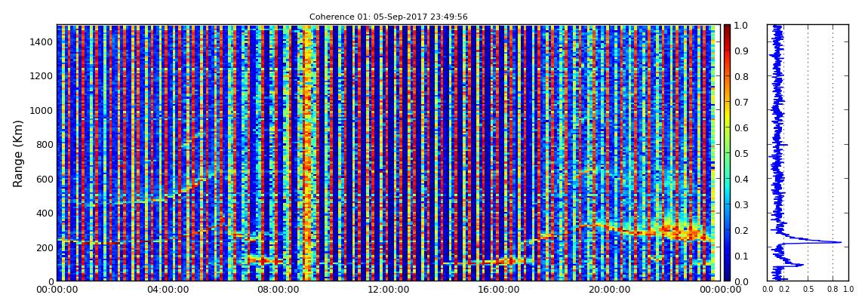This screenshot has height=307, width=868.
Task: Click the 0.5 label on the colorbar
Action: pos(740,153)
